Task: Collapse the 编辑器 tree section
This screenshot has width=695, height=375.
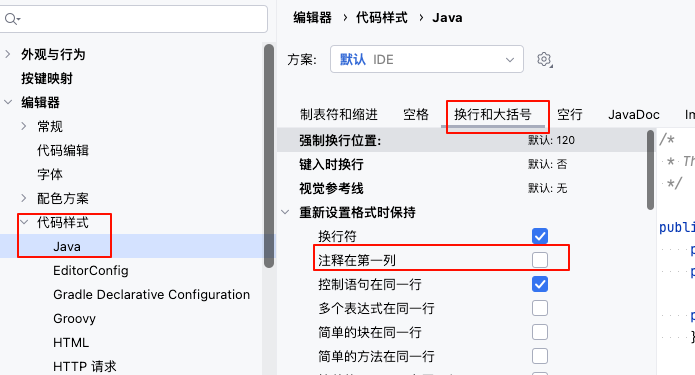Action: pyautogui.click(x=8, y=102)
